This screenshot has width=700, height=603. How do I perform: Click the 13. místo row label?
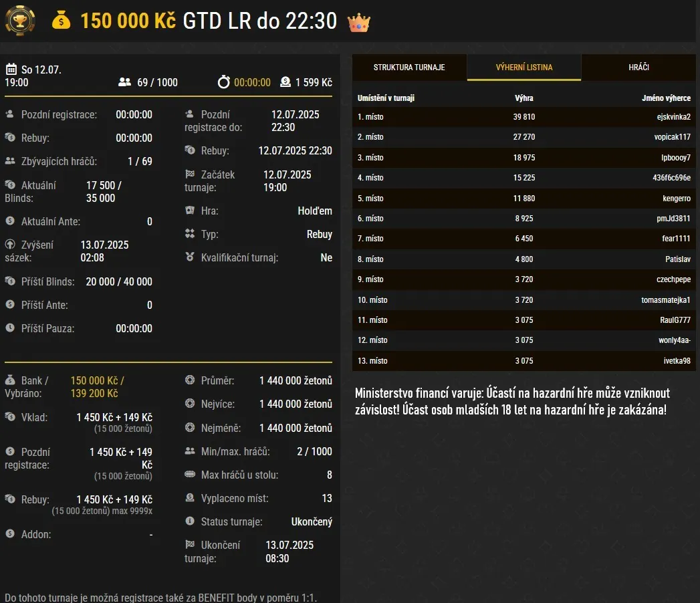[372, 360]
